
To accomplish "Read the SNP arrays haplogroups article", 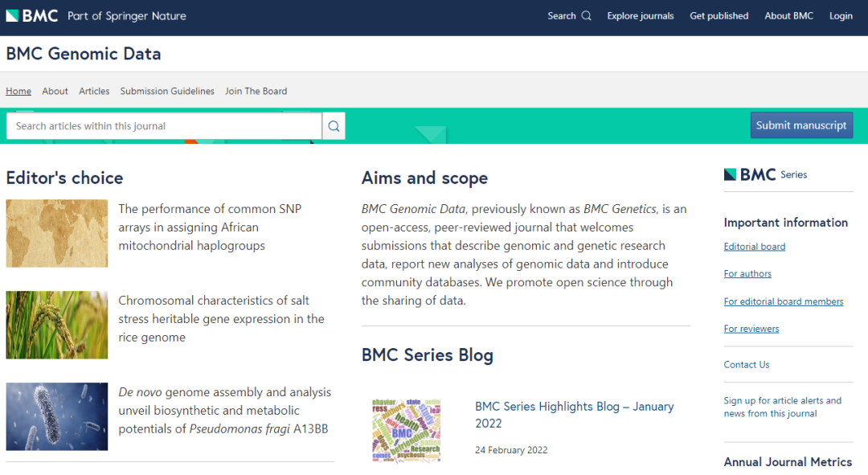I will point(210,227).
